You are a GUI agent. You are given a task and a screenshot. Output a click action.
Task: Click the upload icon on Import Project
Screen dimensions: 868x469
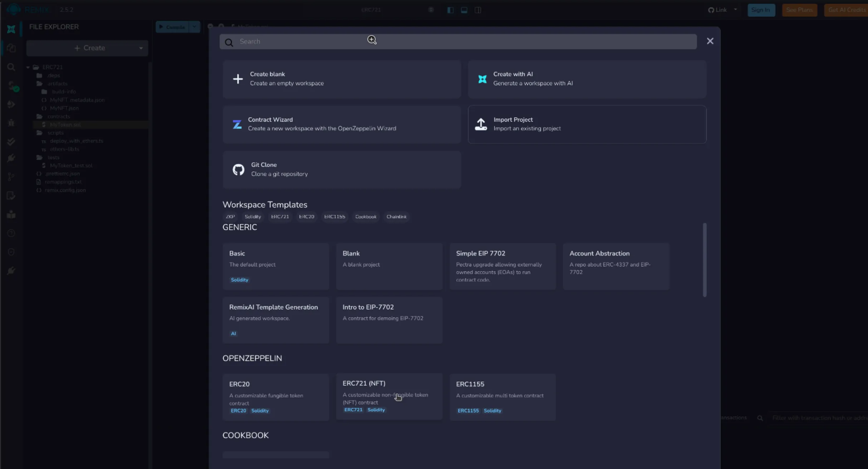pyautogui.click(x=481, y=124)
